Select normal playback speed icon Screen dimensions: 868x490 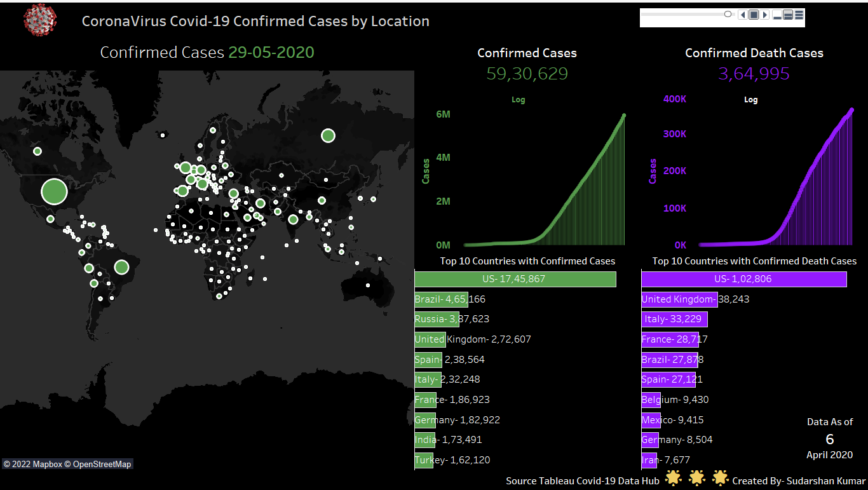788,15
